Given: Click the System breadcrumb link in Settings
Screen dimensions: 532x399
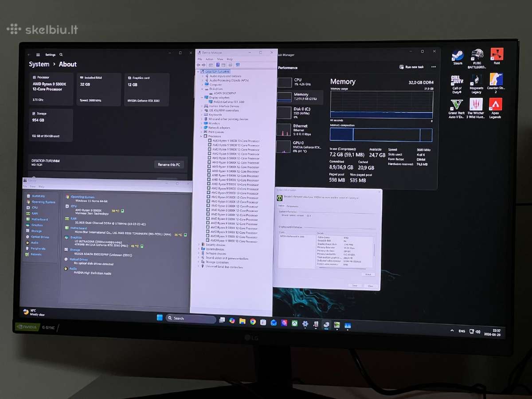Looking at the screenshot, I should pyautogui.click(x=39, y=64).
